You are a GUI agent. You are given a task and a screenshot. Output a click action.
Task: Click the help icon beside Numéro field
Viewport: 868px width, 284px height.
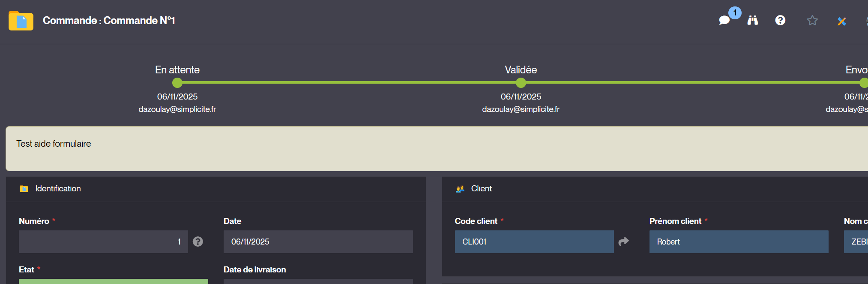point(198,242)
